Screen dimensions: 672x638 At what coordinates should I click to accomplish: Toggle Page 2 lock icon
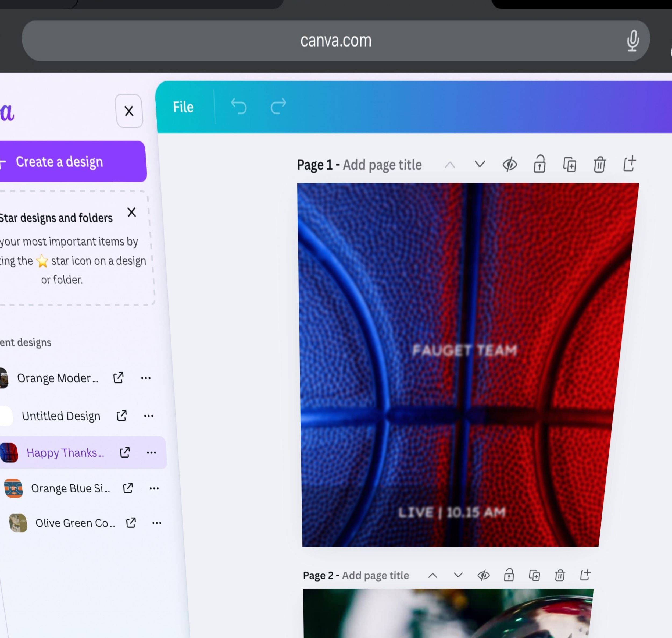click(509, 575)
